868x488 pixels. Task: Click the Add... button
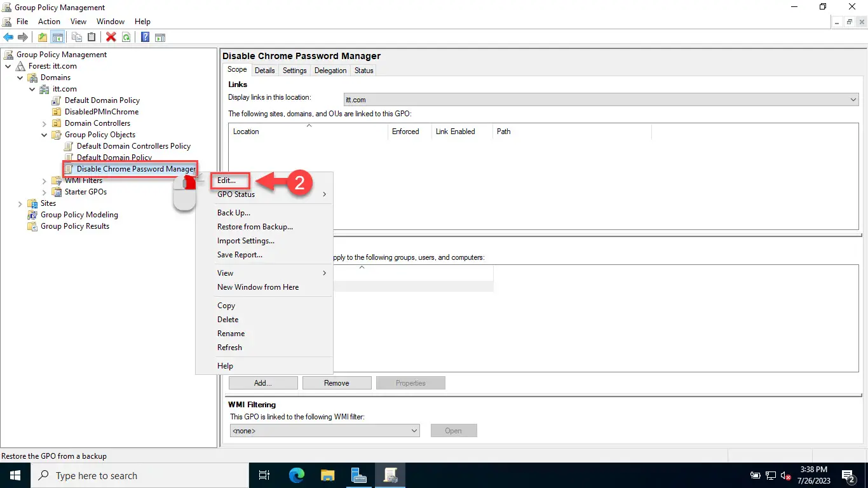click(263, 383)
